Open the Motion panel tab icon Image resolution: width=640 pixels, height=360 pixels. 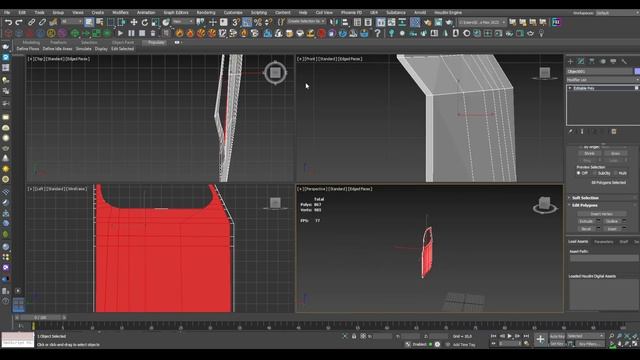pos(603,61)
